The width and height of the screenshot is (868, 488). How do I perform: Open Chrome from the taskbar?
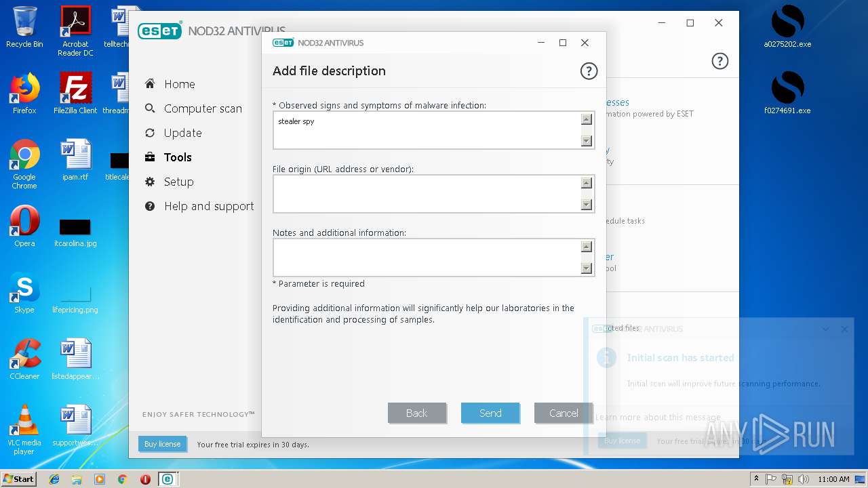click(x=122, y=479)
